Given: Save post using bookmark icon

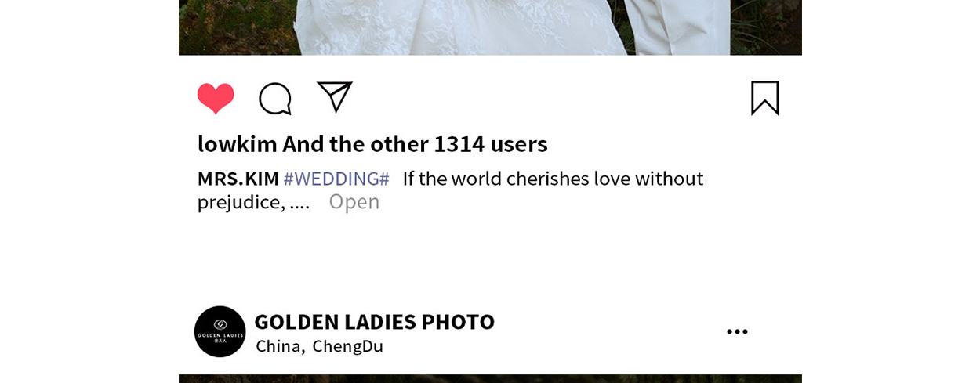Looking at the screenshot, I should pyautogui.click(x=764, y=98).
